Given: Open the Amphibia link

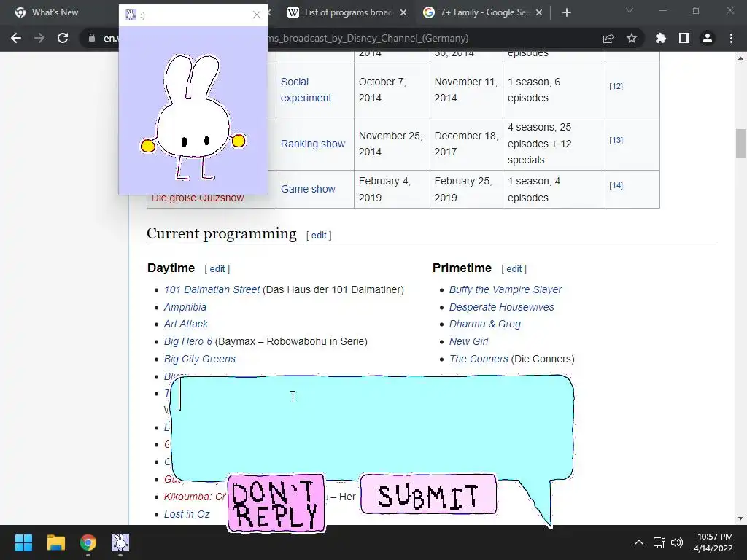Looking at the screenshot, I should [185, 307].
